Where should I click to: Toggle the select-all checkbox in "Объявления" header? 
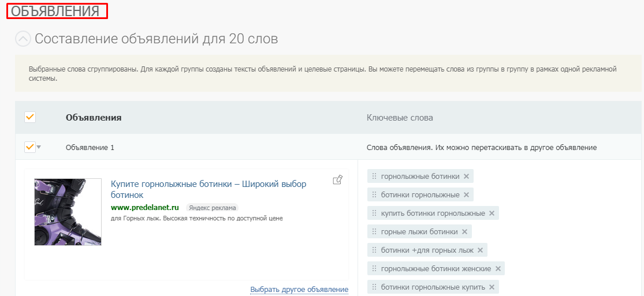click(30, 117)
